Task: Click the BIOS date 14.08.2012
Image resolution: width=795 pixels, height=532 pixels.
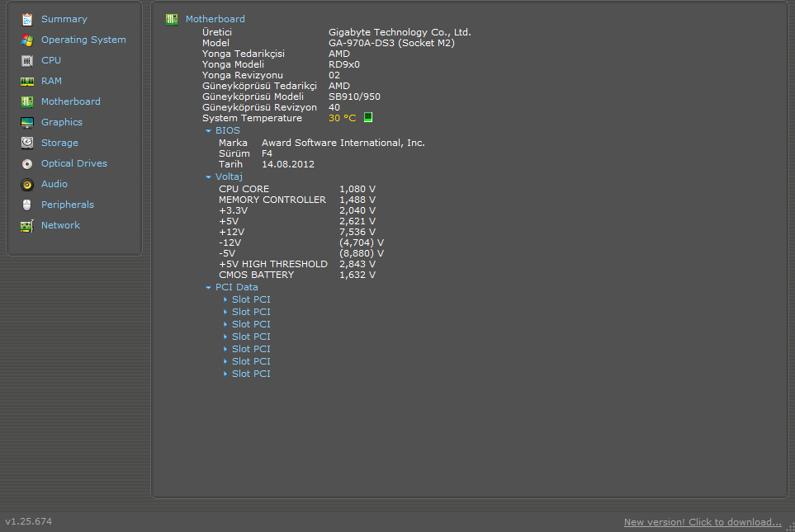Action: click(x=288, y=164)
